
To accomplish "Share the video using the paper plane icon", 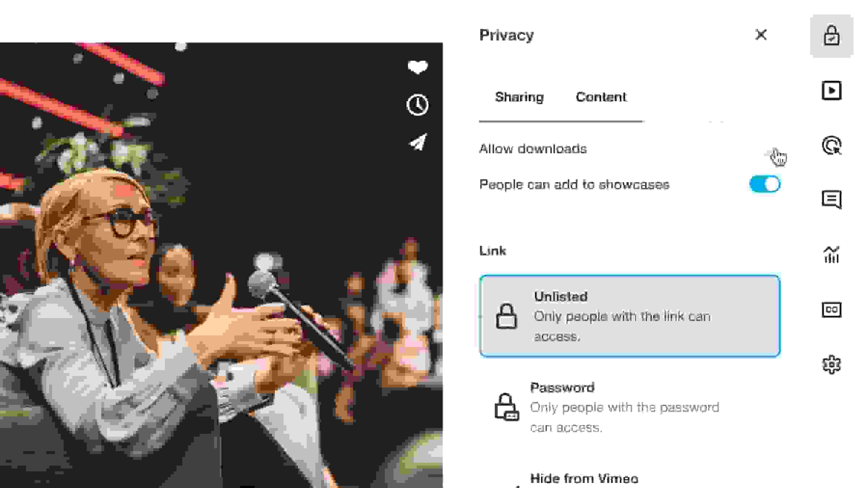I will point(418,142).
